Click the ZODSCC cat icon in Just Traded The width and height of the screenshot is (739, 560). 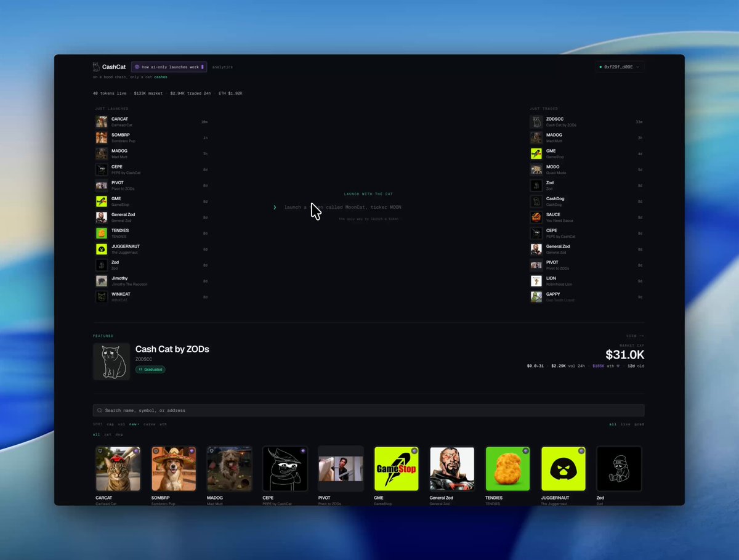[536, 122]
